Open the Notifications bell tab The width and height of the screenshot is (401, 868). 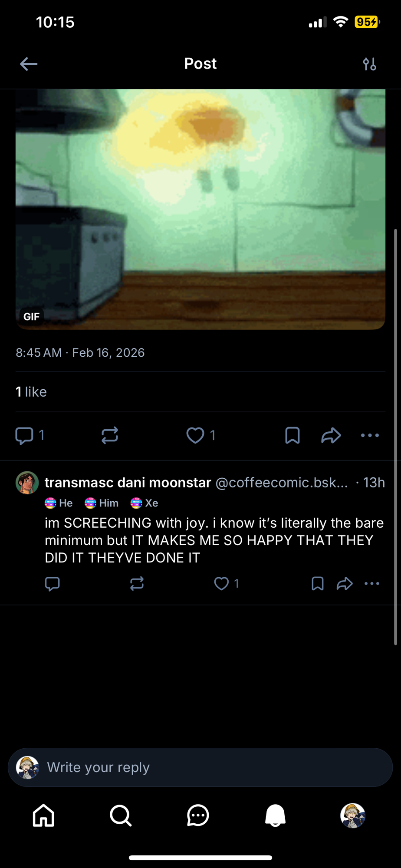tap(275, 815)
